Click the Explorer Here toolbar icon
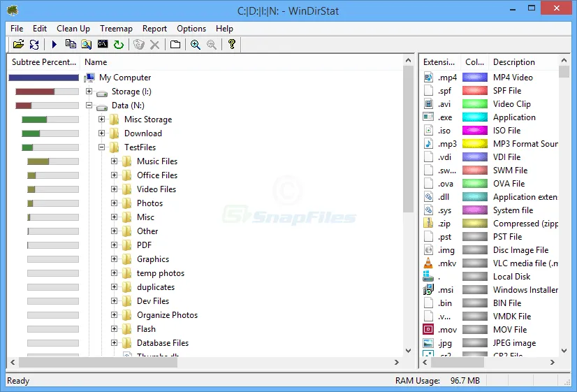 tap(87, 45)
